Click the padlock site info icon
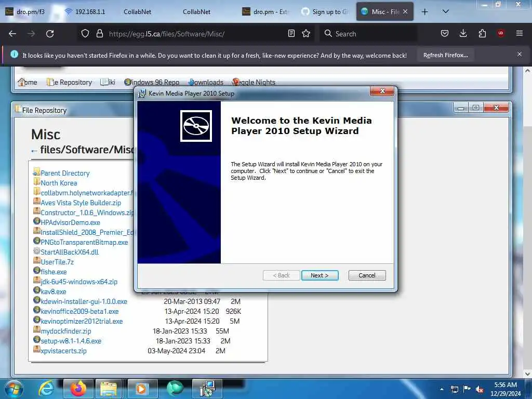 99,34
